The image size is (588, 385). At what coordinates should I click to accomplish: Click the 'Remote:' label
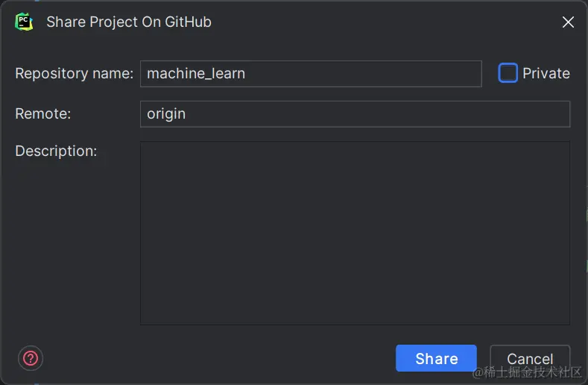(x=43, y=114)
